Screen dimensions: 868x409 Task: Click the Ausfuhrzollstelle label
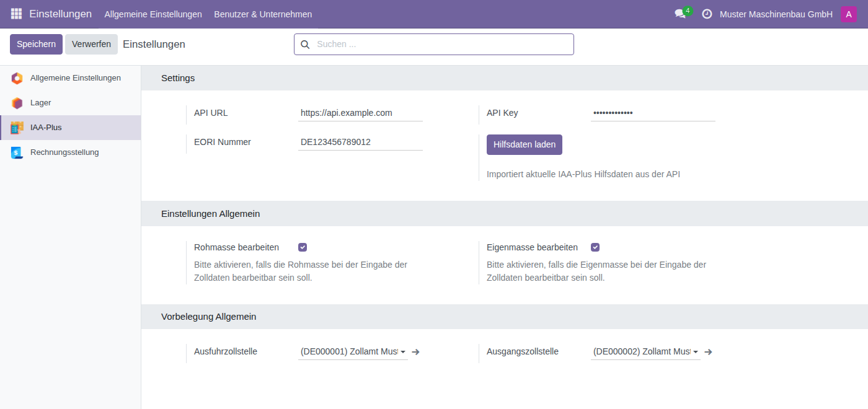[226, 351]
